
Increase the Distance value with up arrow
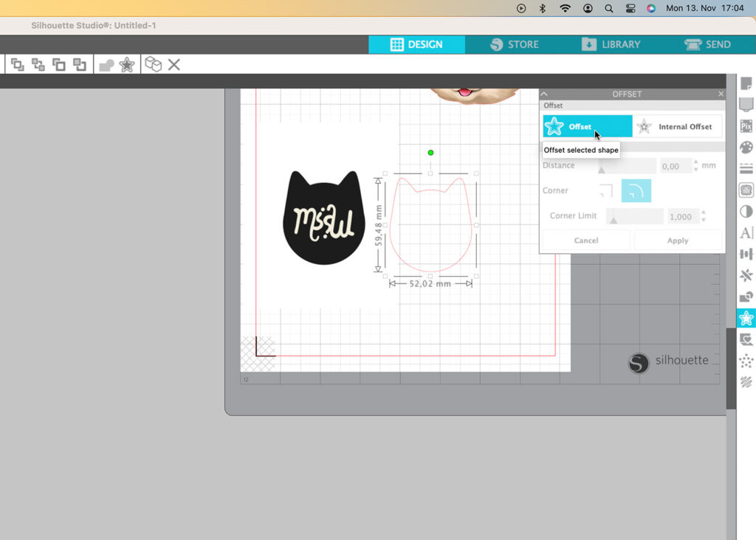click(696, 162)
